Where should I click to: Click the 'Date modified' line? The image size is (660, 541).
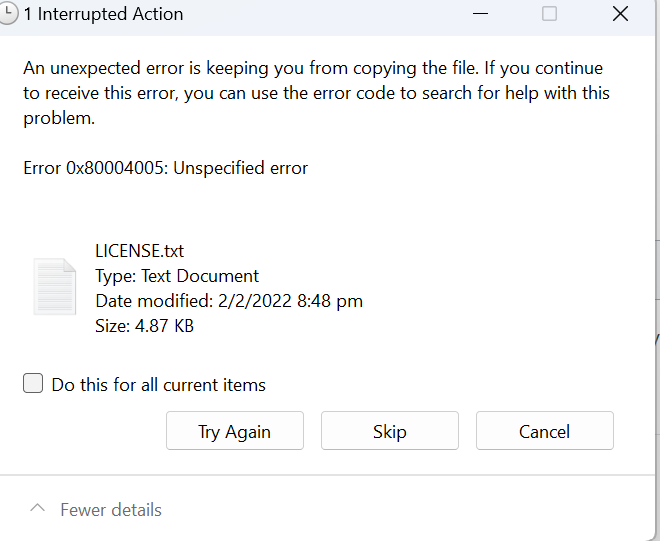[229, 301]
